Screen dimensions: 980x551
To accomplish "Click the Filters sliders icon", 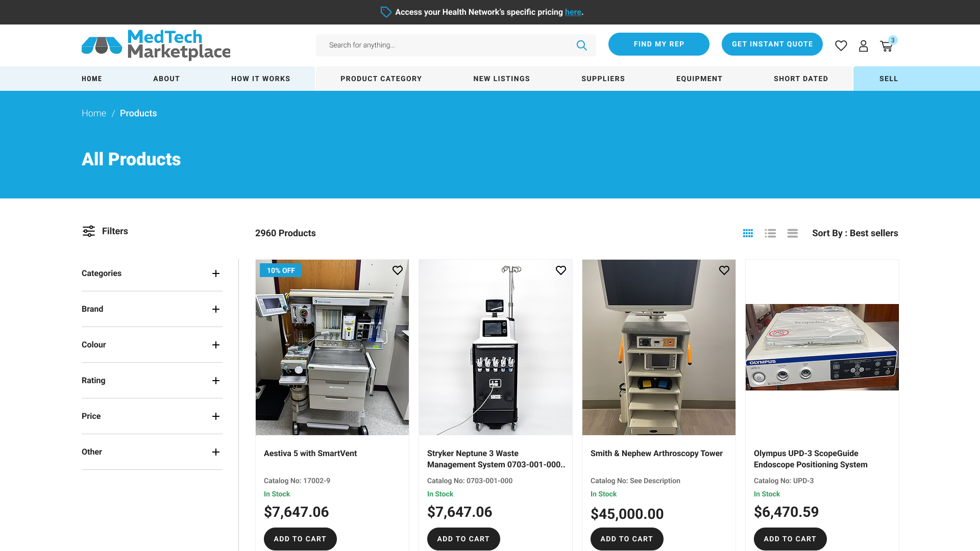I will [89, 231].
